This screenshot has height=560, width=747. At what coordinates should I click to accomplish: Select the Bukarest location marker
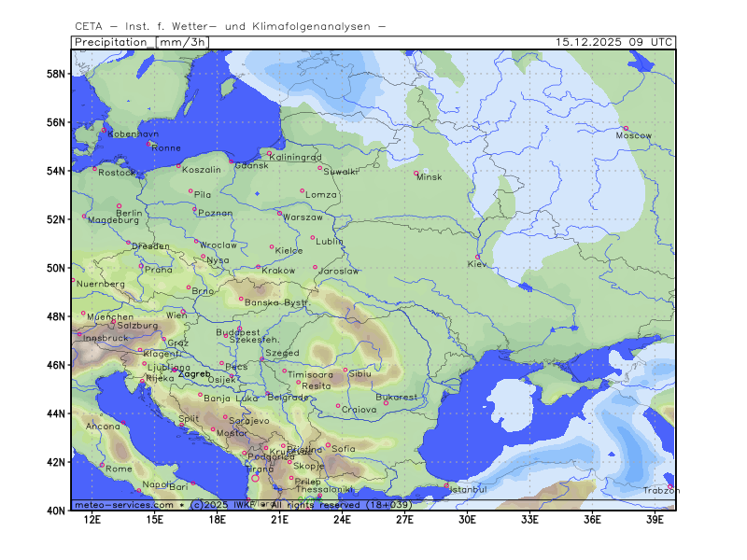pyautogui.click(x=386, y=402)
